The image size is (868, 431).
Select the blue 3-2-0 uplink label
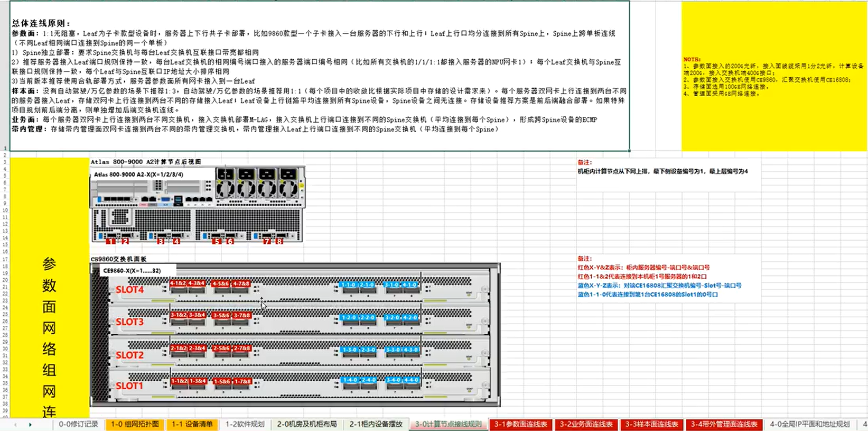(393, 317)
